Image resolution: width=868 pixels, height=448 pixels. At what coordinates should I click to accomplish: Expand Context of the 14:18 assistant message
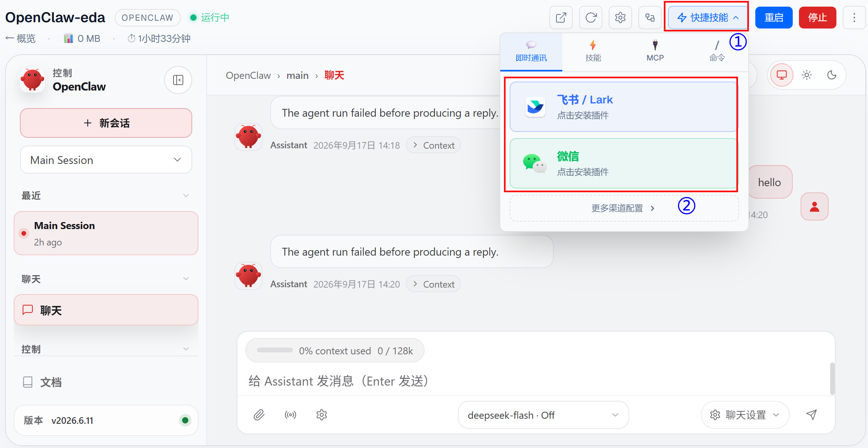click(433, 145)
